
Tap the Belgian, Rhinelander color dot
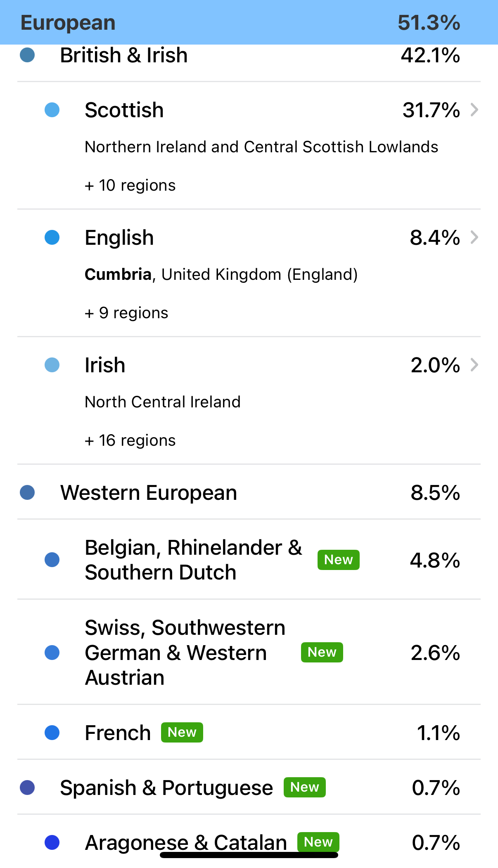pyautogui.click(x=52, y=560)
